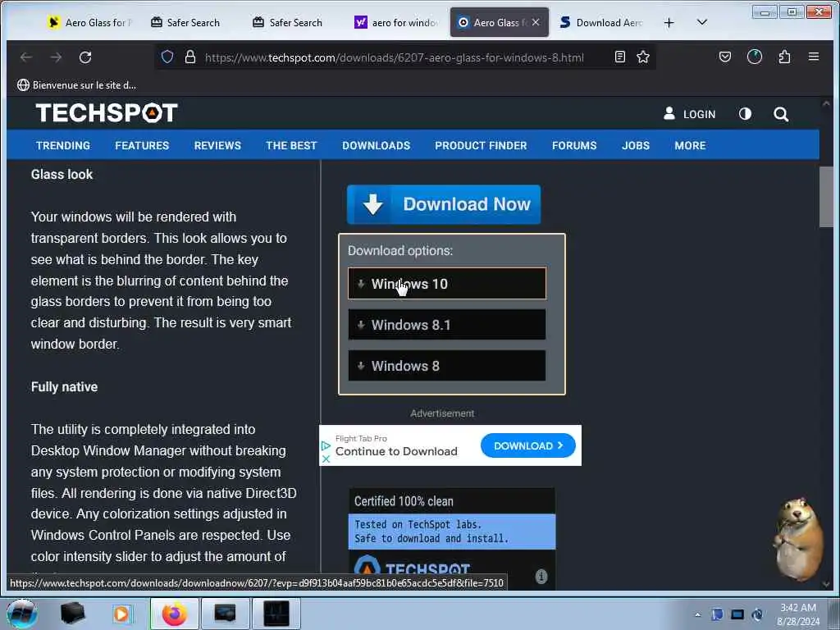The image size is (840, 630).
Task: Click the blue Download Now button
Action: 444,204
